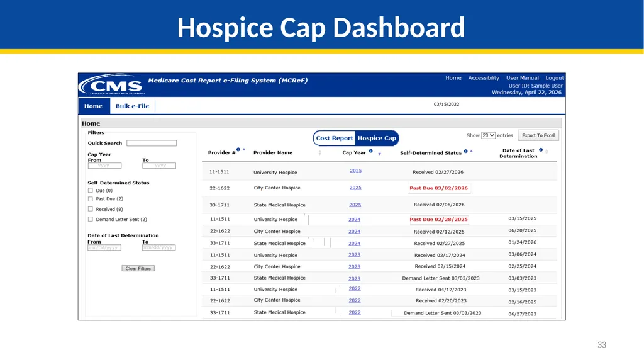Viewport: 644px width, 362px height.
Task: Open Cap Year info icon
Action: pyautogui.click(x=370, y=151)
